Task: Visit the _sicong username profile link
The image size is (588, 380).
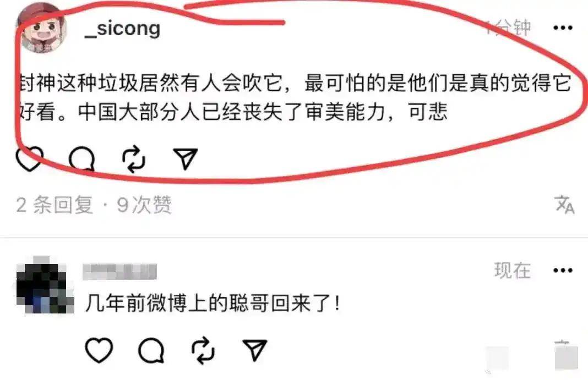Action: coord(123,28)
